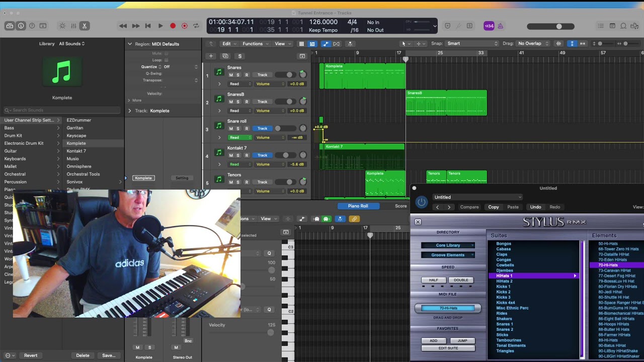Viewport: 644px width, 362px height.
Task: Click the DOUBLE speed button in Stylus
Action: point(461,280)
